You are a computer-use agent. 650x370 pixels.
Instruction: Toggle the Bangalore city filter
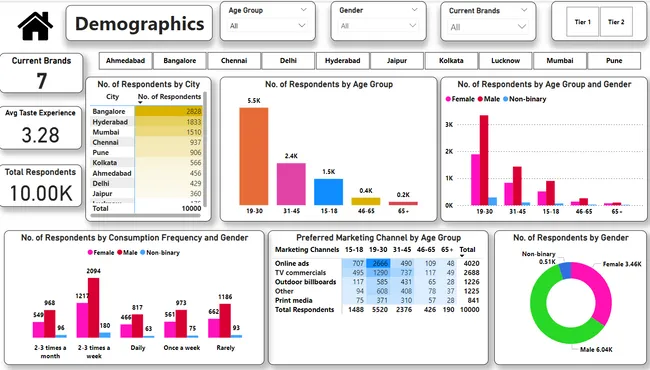pyautogui.click(x=179, y=61)
